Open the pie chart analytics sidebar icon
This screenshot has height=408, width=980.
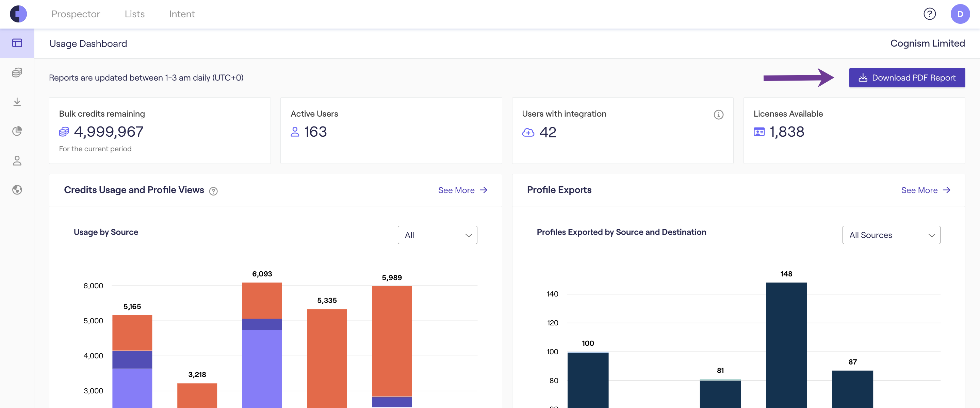(x=17, y=131)
